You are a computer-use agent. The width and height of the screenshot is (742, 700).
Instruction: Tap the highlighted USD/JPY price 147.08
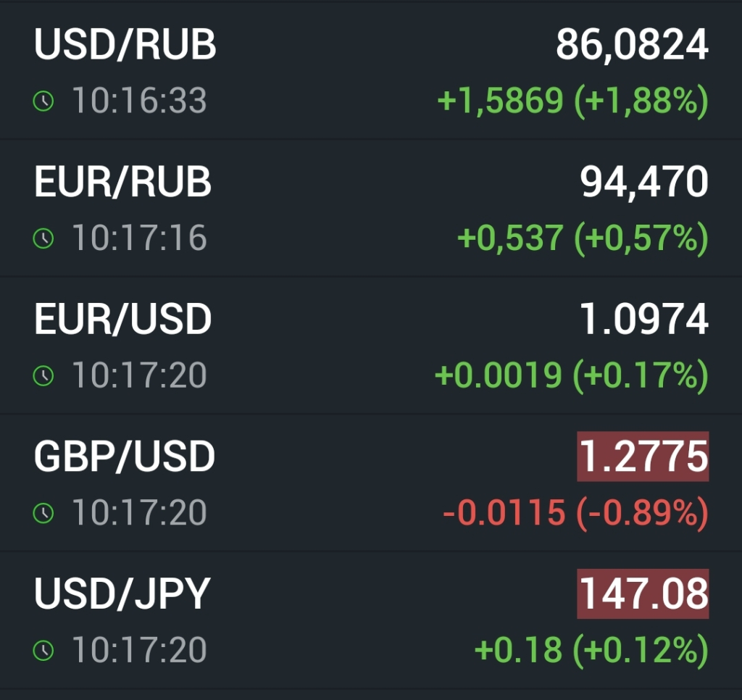tap(643, 593)
